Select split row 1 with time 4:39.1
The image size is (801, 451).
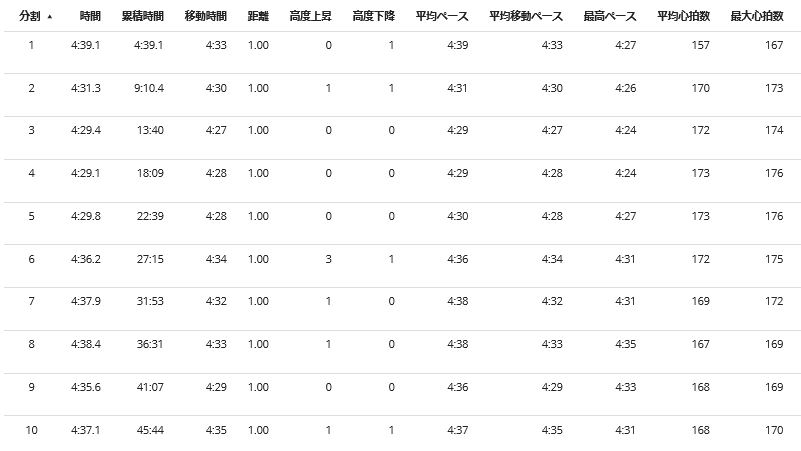(x=400, y=53)
